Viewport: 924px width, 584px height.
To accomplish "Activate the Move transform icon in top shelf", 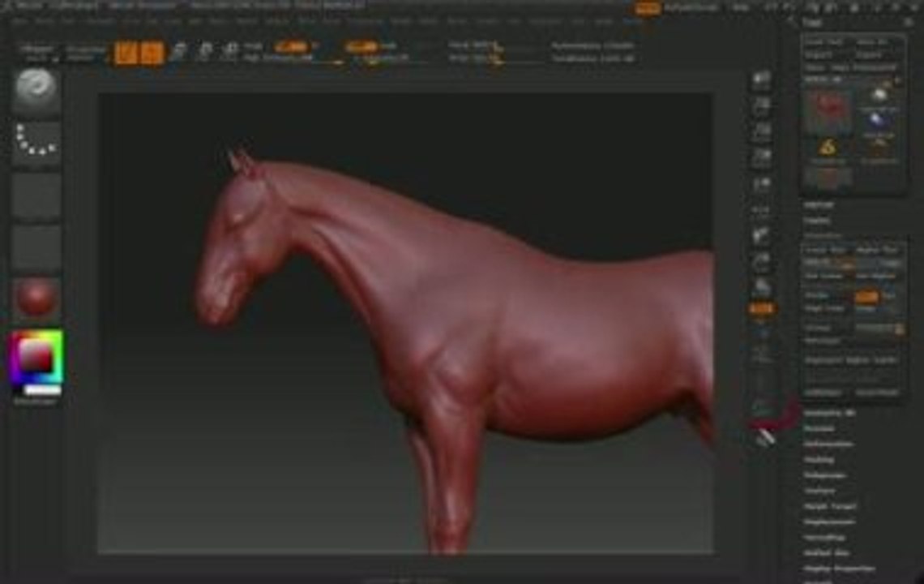I will [179, 52].
